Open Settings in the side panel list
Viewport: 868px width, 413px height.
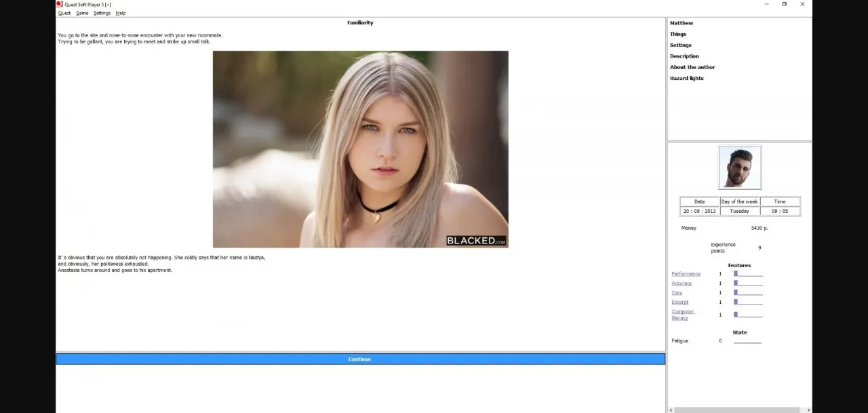pyautogui.click(x=681, y=45)
